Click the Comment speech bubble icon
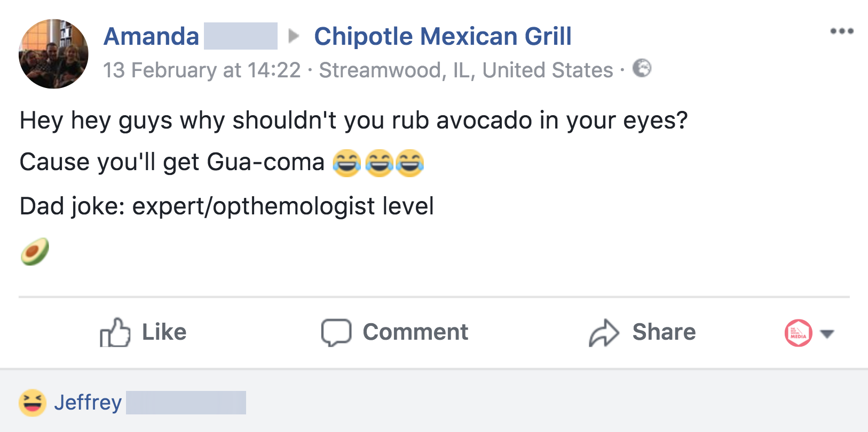 coord(336,333)
